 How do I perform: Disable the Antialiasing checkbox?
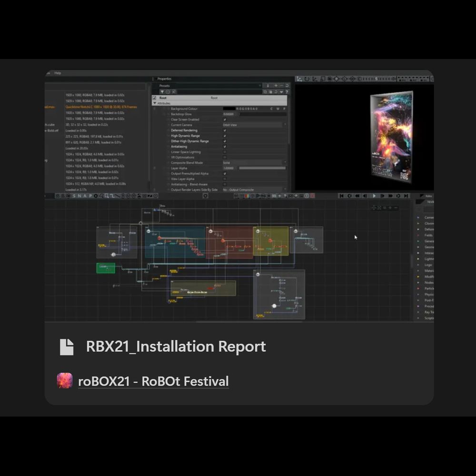click(x=225, y=147)
